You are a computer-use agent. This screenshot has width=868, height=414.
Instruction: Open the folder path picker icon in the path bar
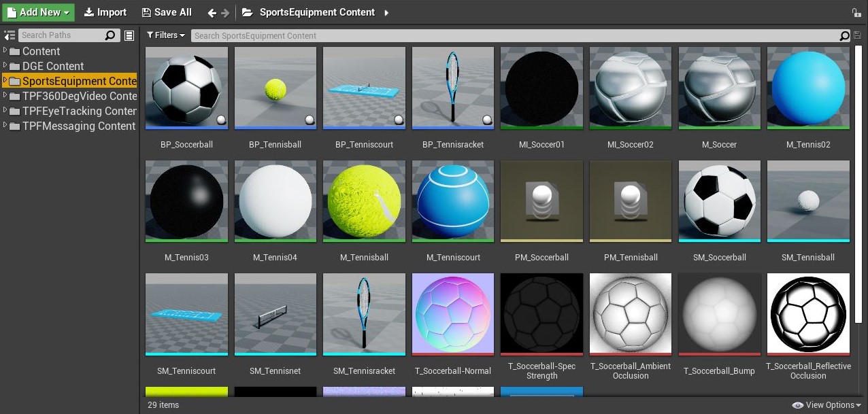pos(248,12)
